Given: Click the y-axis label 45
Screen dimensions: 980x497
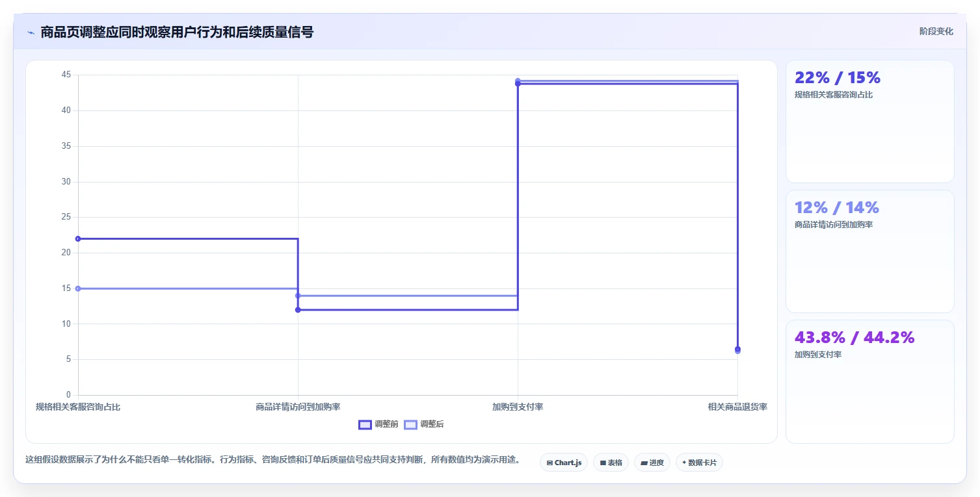Looking at the screenshot, I should tap(66, 75).
